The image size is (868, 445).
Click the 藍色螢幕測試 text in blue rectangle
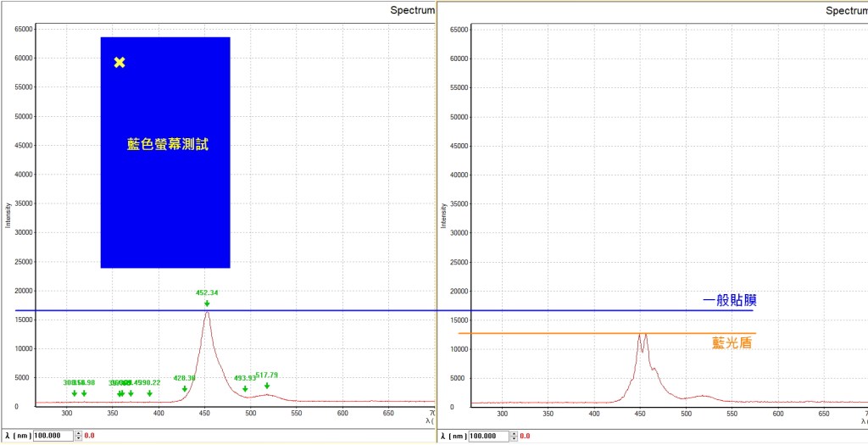pyautogui.click(x=167, y=145)
